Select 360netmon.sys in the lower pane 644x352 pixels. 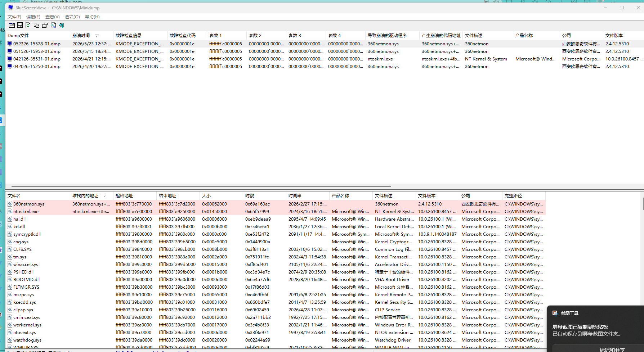(x=276, y=204)
